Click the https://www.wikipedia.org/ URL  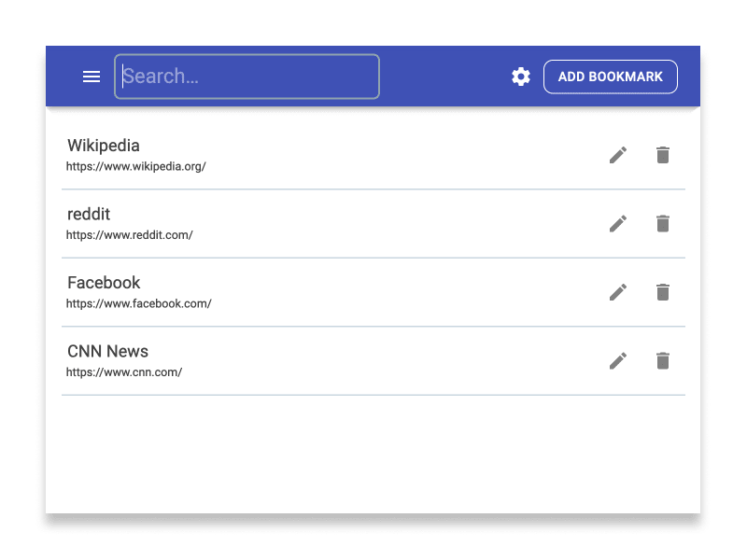135,167
